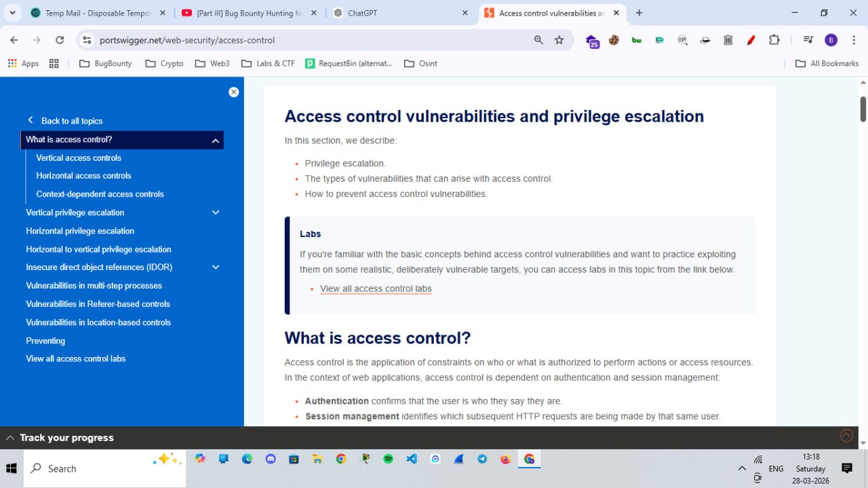Open site information icon in address bar
The image size is (868, 488).
(87, 40)
